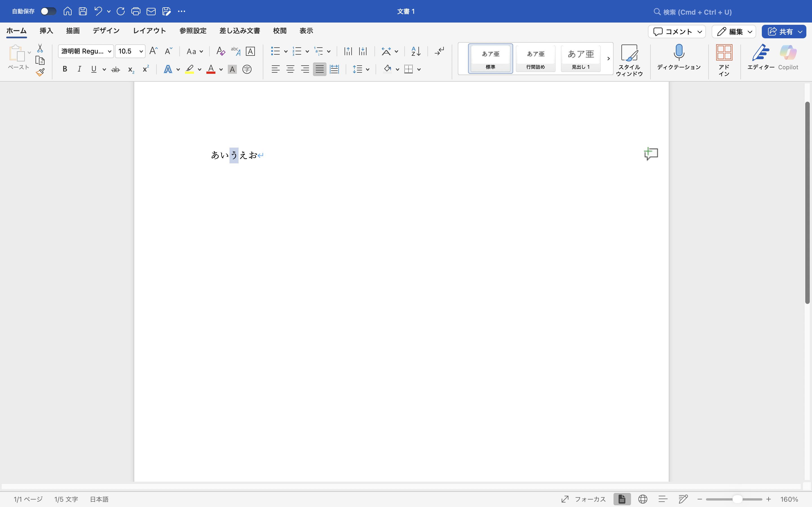This screenshot has height=507, width=812.
Task: Click the Focus mode button (フォーカス)
Action: (584, 499)
